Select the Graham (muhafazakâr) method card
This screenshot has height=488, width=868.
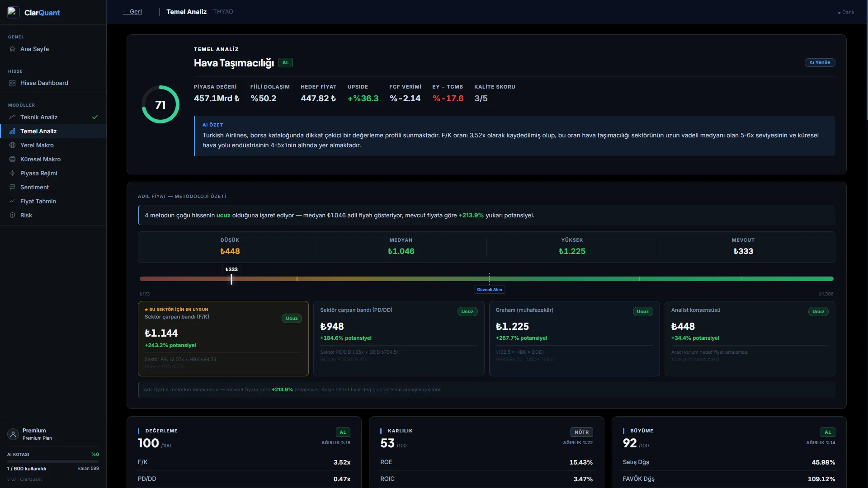pyautogui.click(x=574, y=339)
